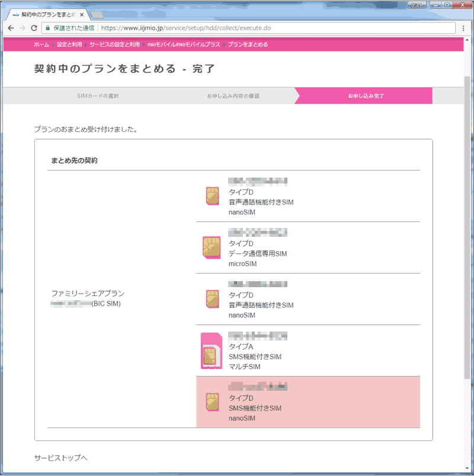
Task: Click the browser back arrow button
Action: [x=10, y=28]
